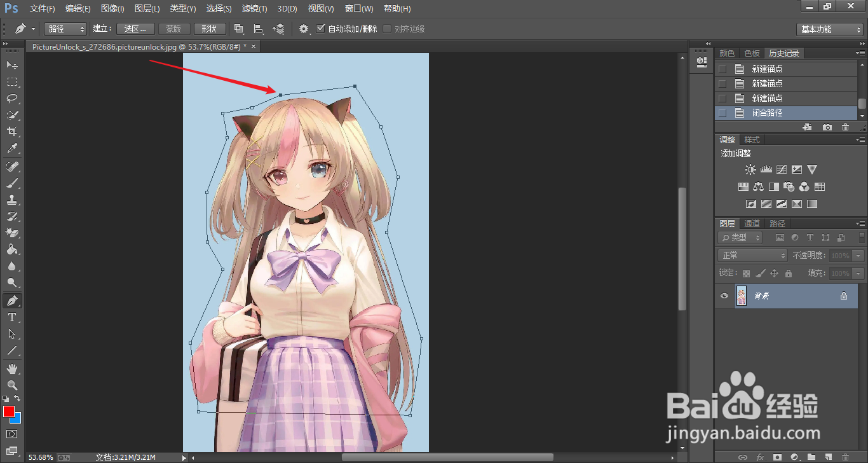Open the tool mode dropdown 路径

65,29
